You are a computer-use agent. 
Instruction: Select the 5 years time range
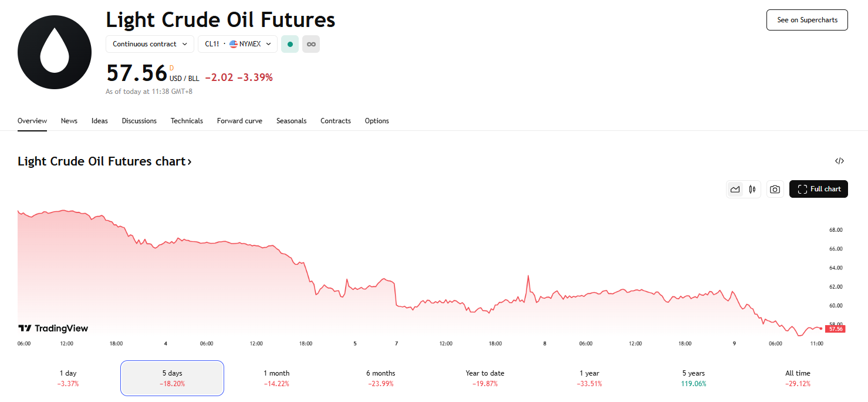pyautogui.click(x=694, y=378)
